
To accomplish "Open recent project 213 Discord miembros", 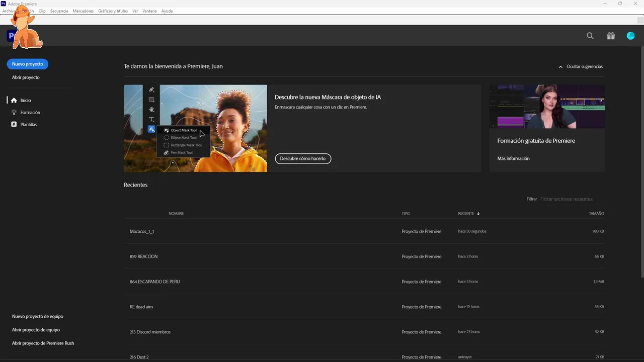I will coord(364,332).
